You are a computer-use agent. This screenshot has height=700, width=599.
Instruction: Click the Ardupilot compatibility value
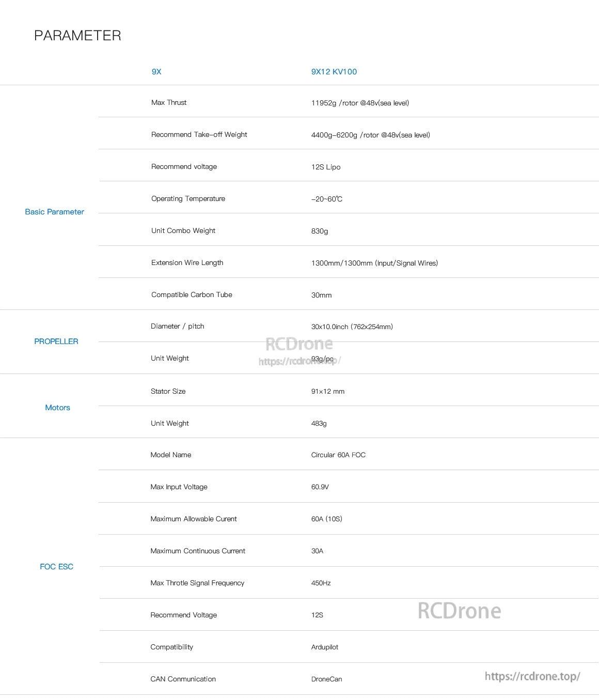point(325,647)
